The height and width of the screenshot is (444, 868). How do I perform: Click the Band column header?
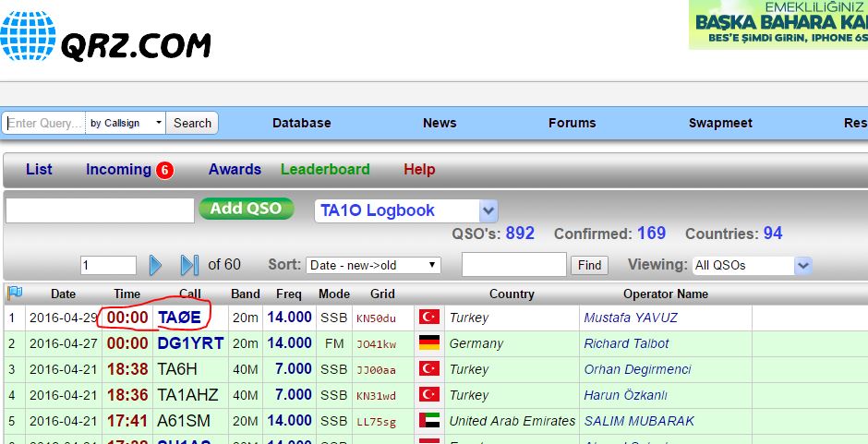click(246, 294)
